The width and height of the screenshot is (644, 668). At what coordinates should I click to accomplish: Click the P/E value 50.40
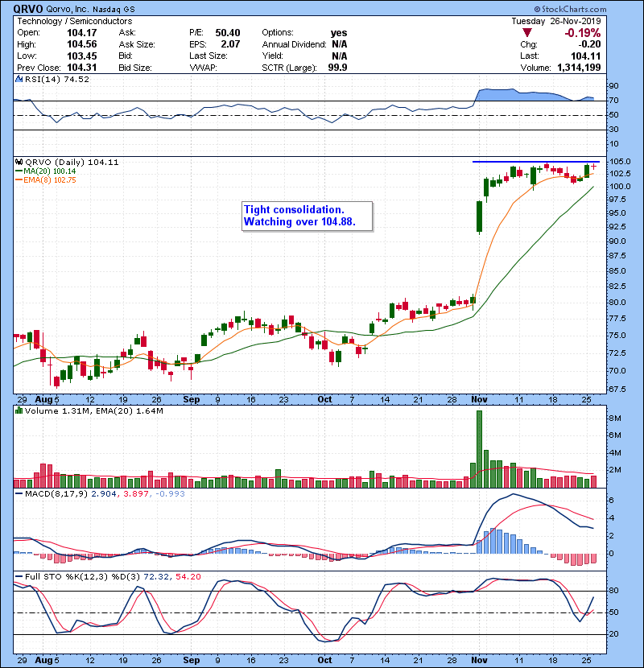pyautogui.click(x=228, y=33)
